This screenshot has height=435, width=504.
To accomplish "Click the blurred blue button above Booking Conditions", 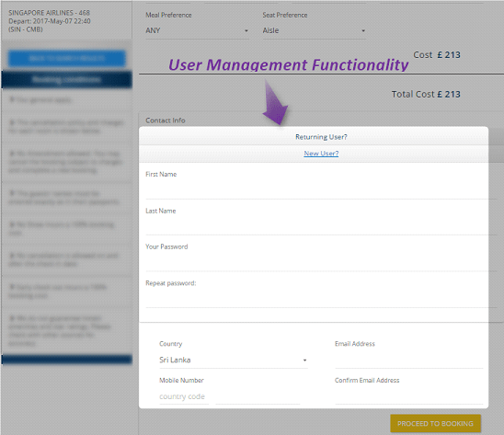I will point(67,58).
